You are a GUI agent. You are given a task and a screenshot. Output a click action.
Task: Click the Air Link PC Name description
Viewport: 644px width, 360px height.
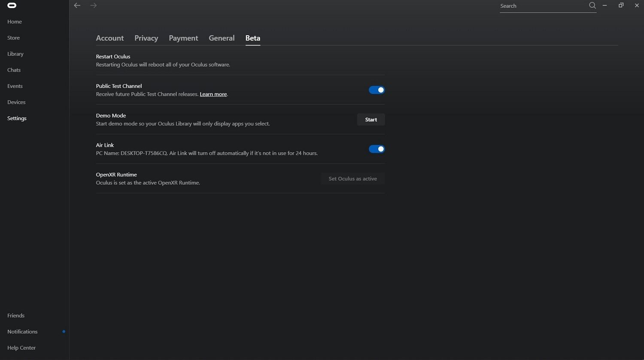207,153
